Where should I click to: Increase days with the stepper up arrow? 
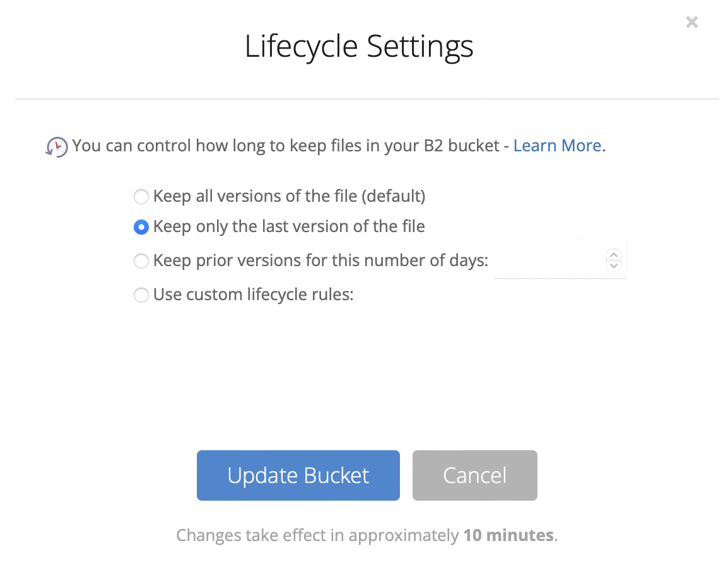point(614,255)
